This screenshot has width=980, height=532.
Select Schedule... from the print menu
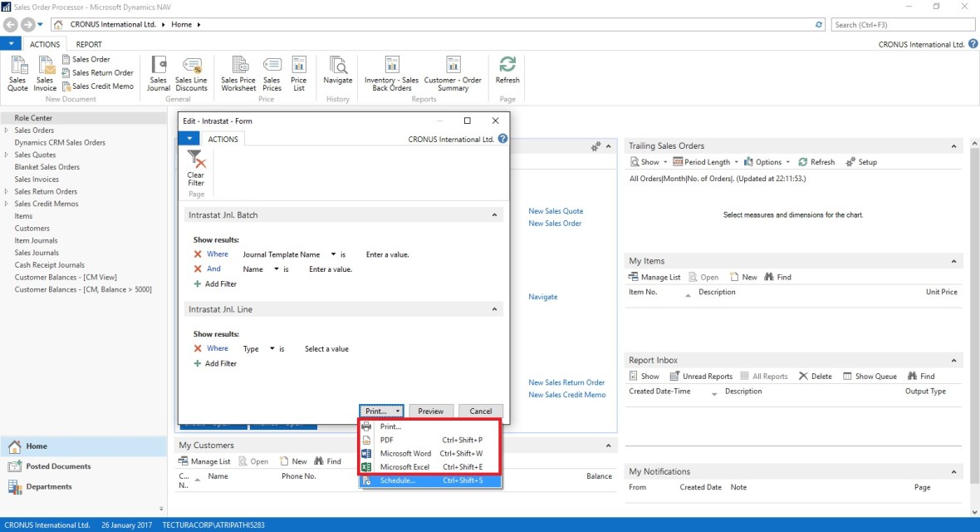(397, 480)
